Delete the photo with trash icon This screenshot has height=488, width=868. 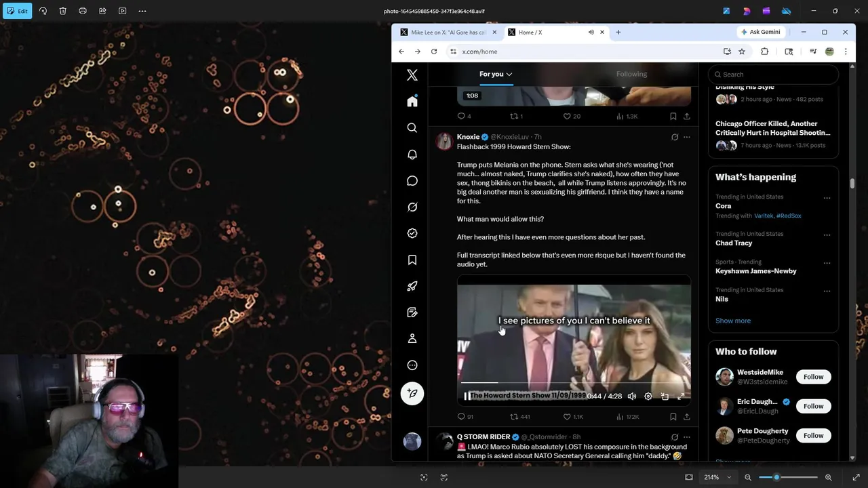(x=62, y=11)
